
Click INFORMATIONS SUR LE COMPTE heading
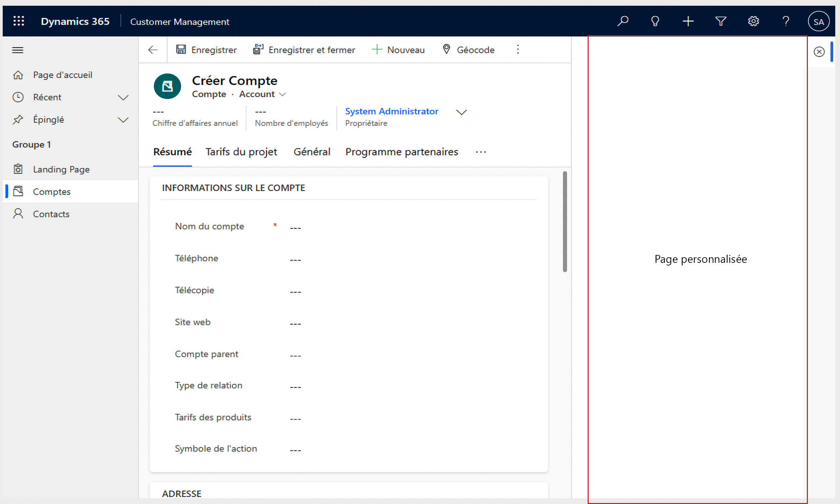(234, 188)
